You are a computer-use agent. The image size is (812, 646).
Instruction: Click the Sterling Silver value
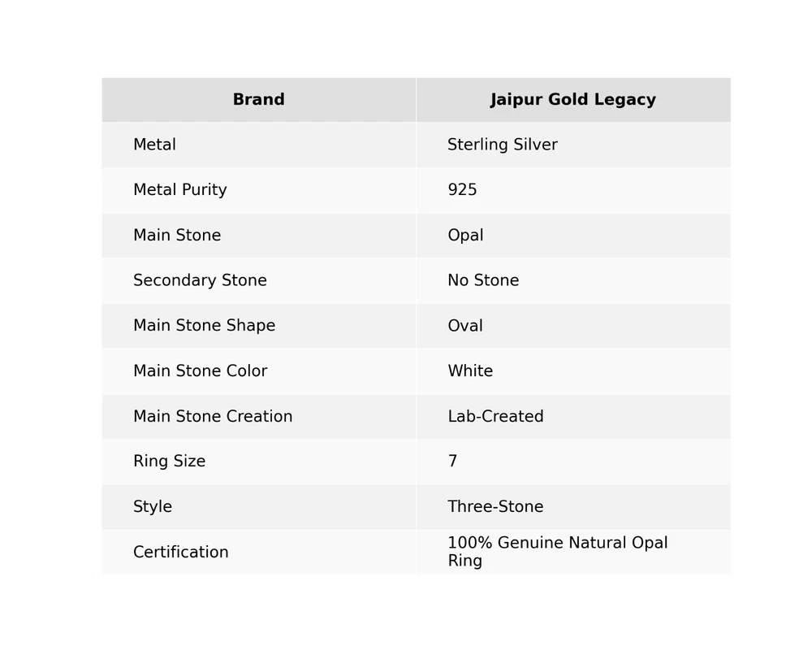(502, 145)
